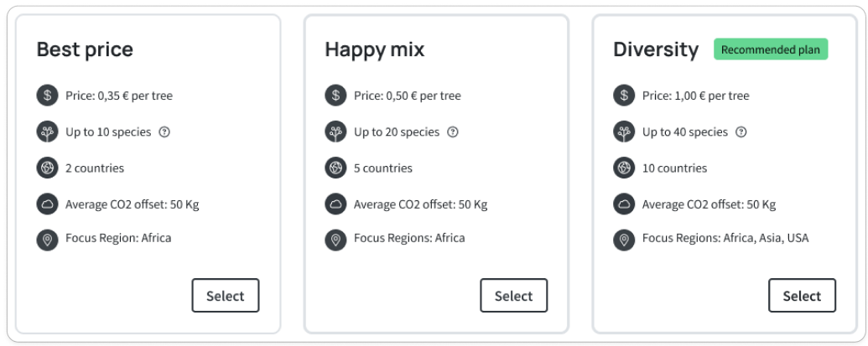Open help tooltip for Up to 40 species
The height and width of the screenshot is (346, 868).
tap(741, 132)
